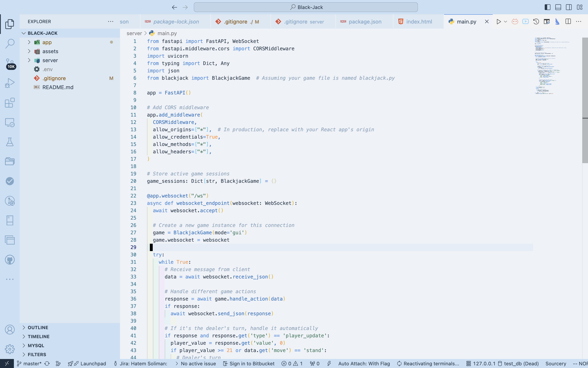
Task: Open the Extensions view icon
Action: click(x=10, y=103)
